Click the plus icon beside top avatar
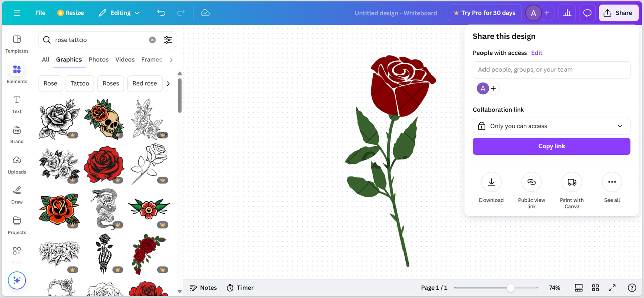Screen dimensions: 644x298 coord(547,13)
